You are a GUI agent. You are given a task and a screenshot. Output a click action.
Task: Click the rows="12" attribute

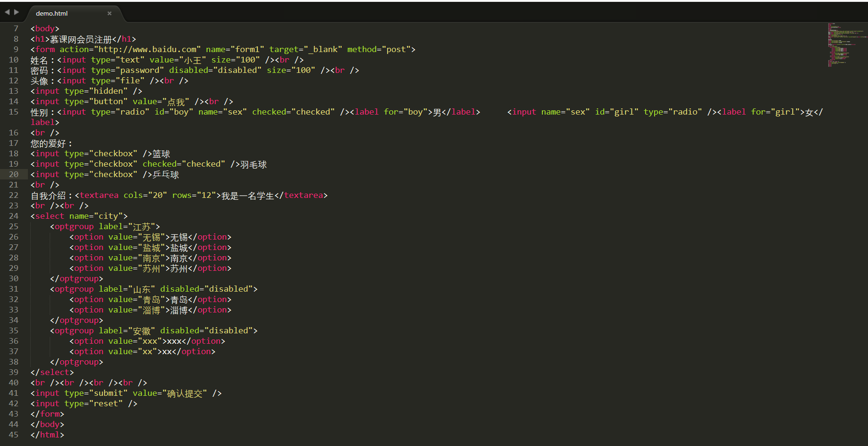(x=194, y=195)
